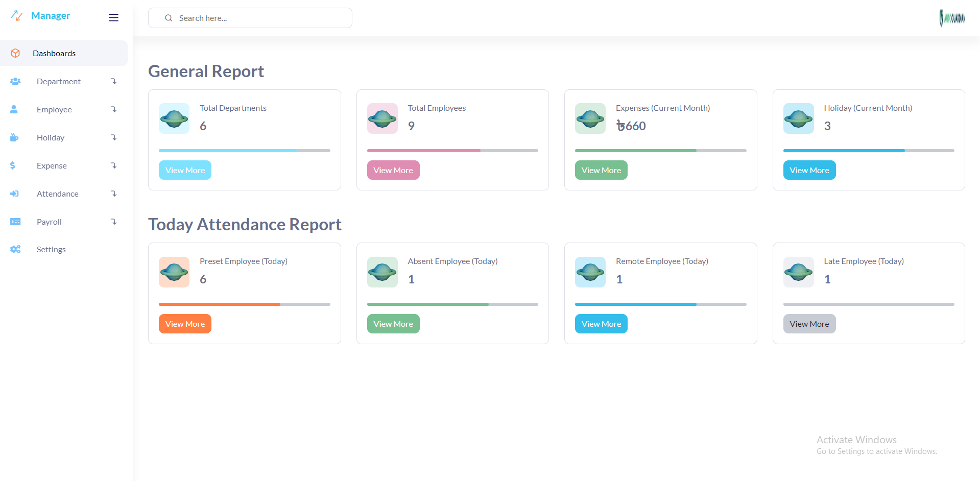Select the Holiday menu item

51,137
